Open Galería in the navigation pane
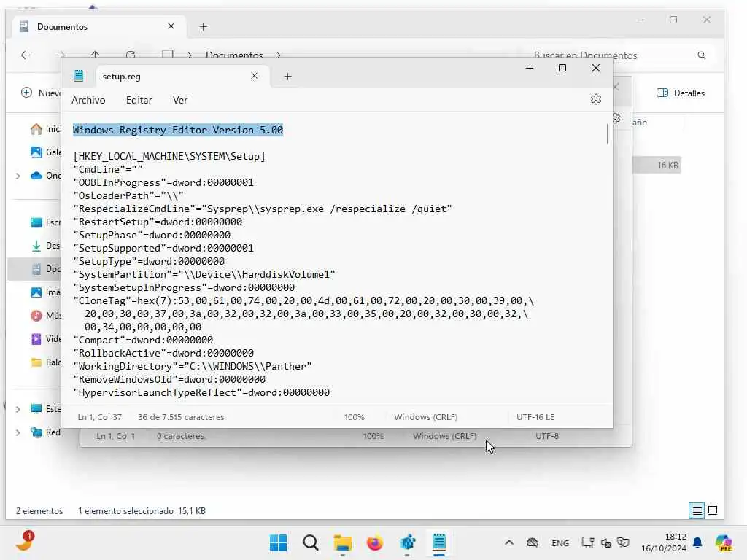The height and width of the screenshot is (560, 747). (46, 152)
